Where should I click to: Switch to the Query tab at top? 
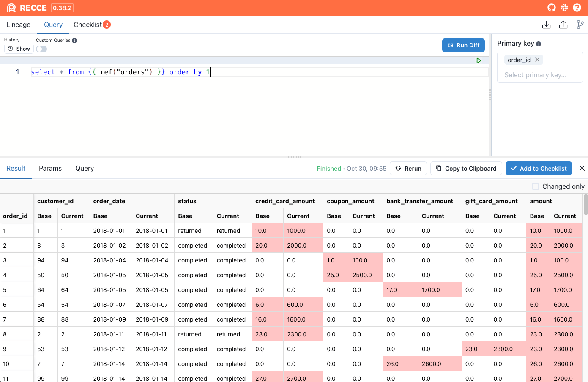(x=53, y=25)
